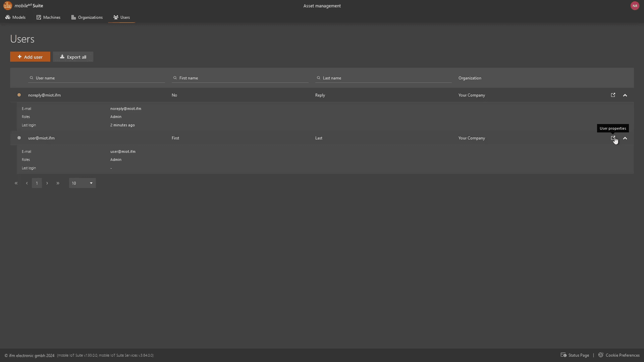Open the Organizations tab
Screen dimensions: 644x362
point(87,17)
